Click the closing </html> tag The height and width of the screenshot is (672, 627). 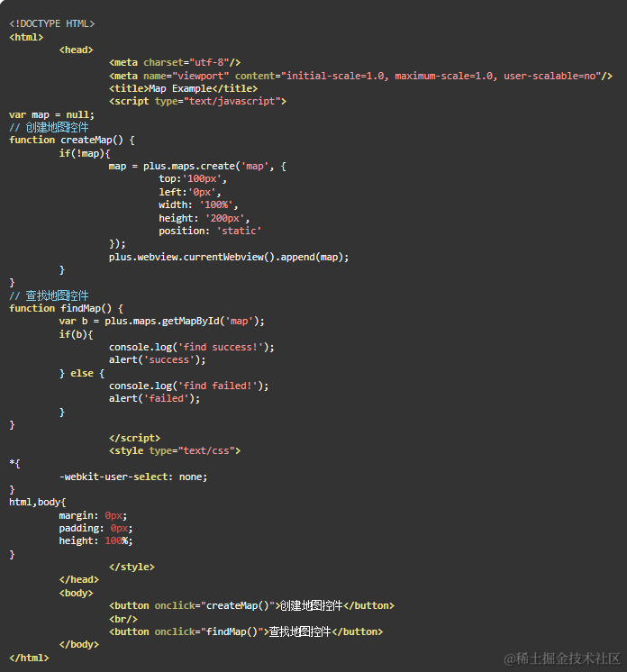pos(29,658)
